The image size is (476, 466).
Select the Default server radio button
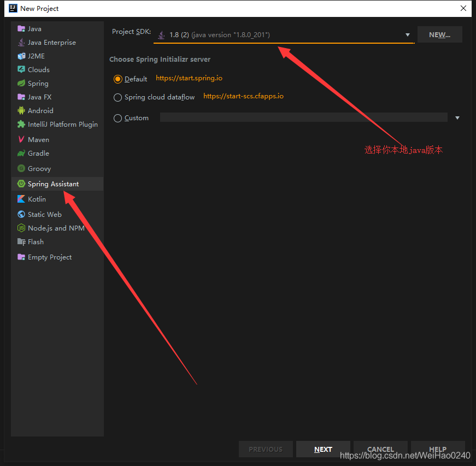point(118,79)
